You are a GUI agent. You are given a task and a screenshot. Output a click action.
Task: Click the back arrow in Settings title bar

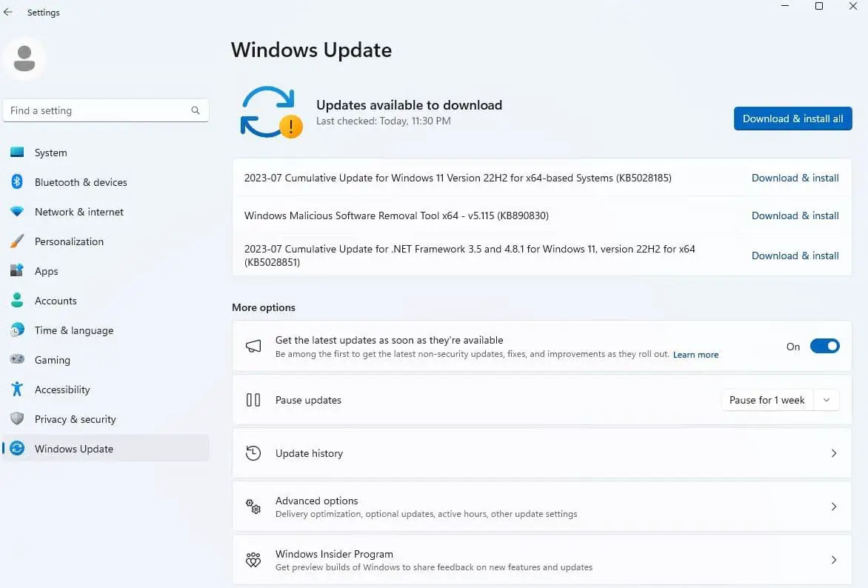point(8,12)
